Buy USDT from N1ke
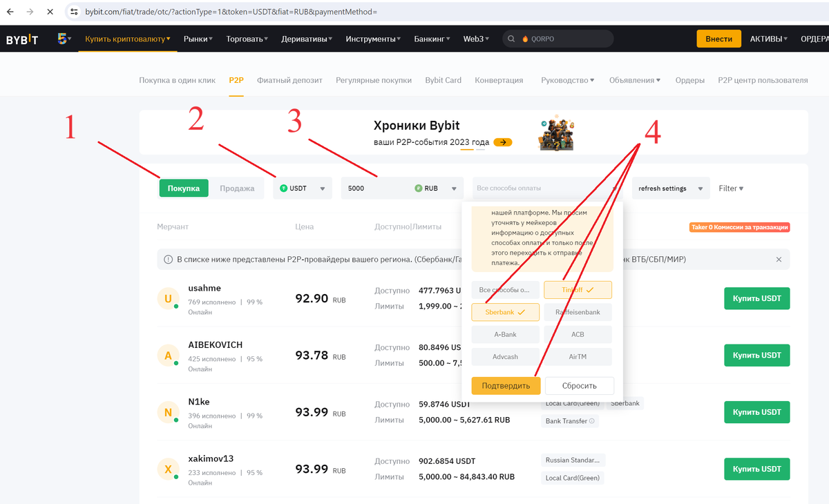 [756, 412]
